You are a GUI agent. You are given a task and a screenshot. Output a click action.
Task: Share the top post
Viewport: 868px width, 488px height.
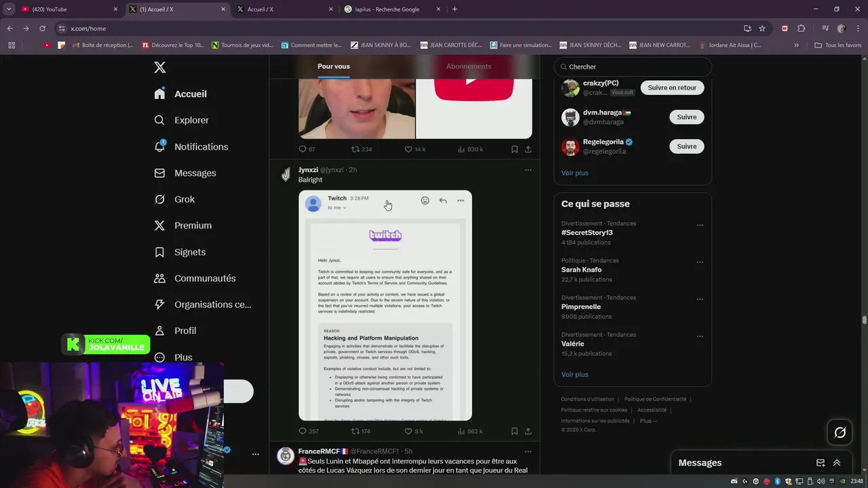(x=528, y=149)
